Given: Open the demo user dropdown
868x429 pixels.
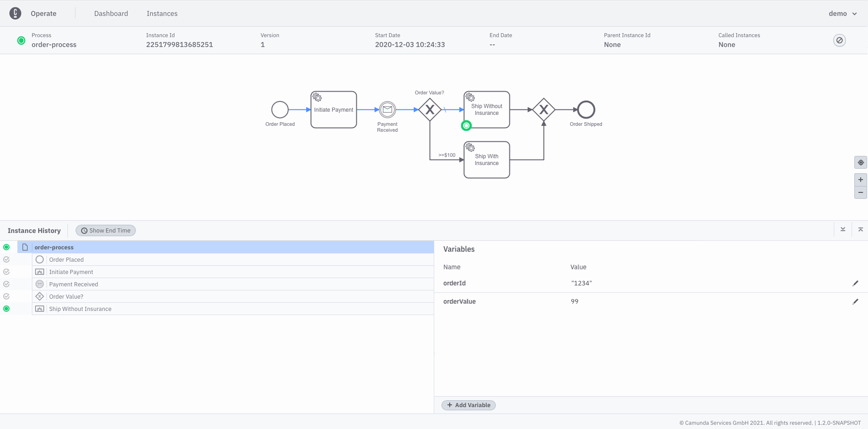Looking at the screenshot, I should pyautogui.click(x=841, y=13).
